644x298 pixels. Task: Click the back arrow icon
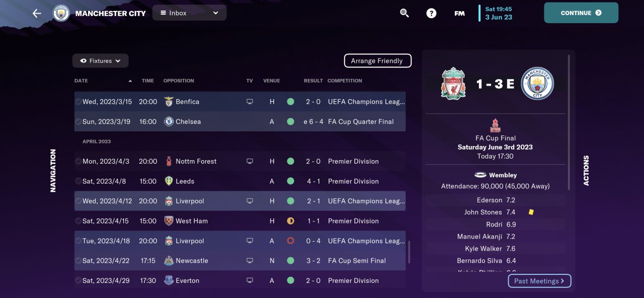(x=37, y=13)
